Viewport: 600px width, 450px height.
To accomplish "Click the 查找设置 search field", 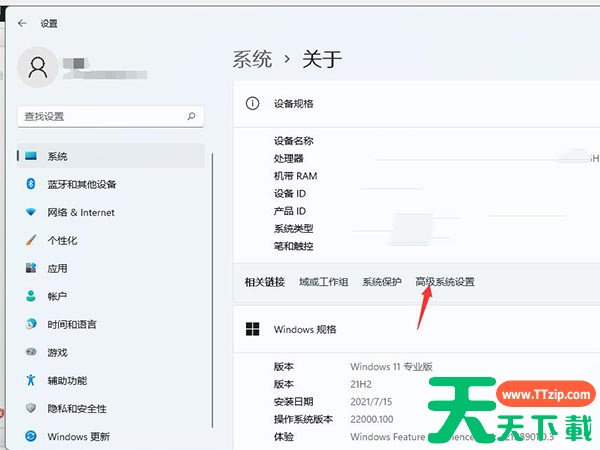I will [x=110, y=116].
